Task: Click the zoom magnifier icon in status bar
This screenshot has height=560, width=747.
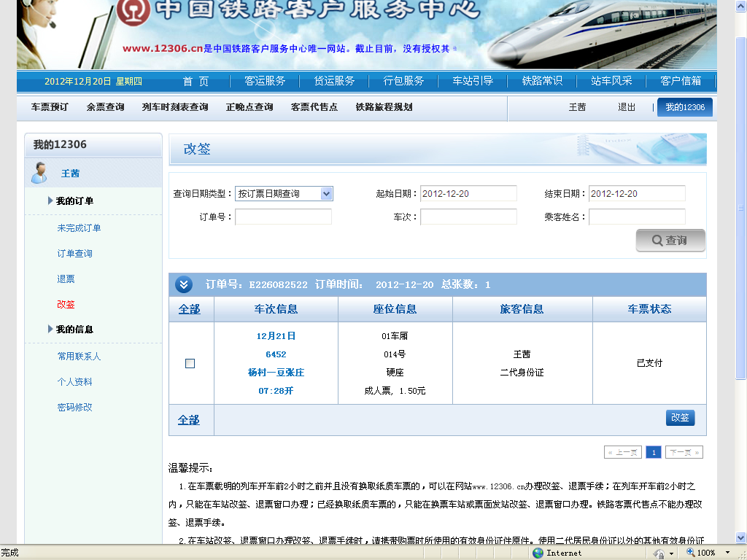Action: point(690,553)
